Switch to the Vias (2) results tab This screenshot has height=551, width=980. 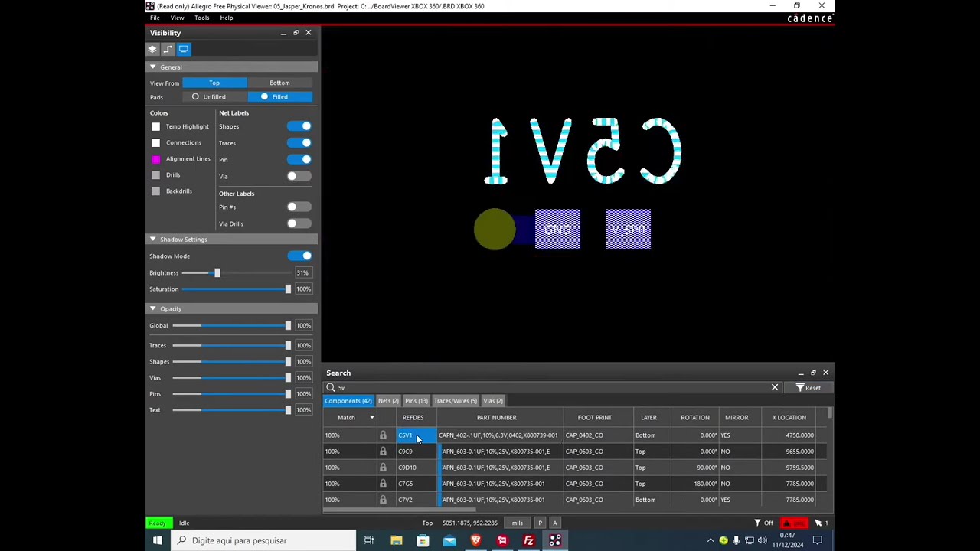pyautogui.click(x=493, y=401)
